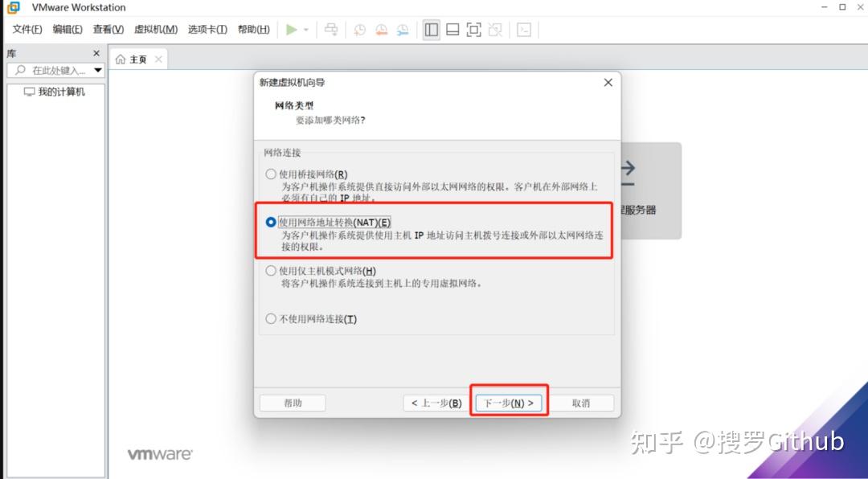The width and height of the screenshot is (868, 479).
Task: Click the send Ctrl+Alt+Del toolbar icon
Action: click(x=331, y=30)
